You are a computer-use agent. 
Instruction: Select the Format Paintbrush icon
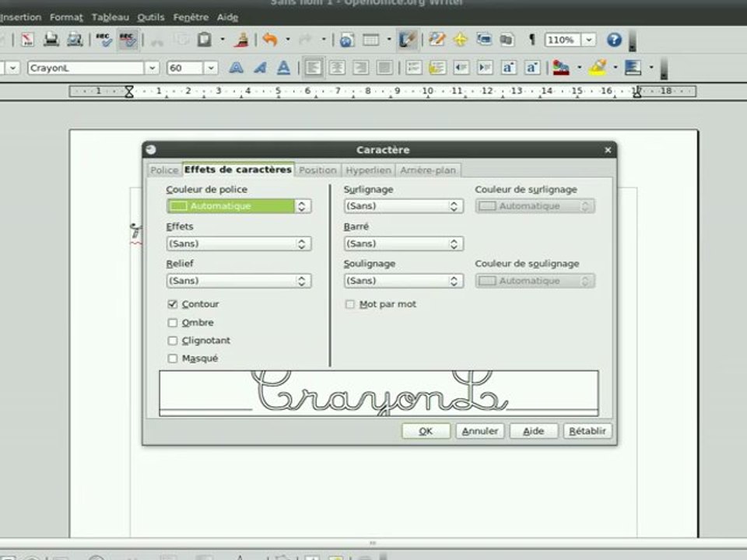coord(241,40)
